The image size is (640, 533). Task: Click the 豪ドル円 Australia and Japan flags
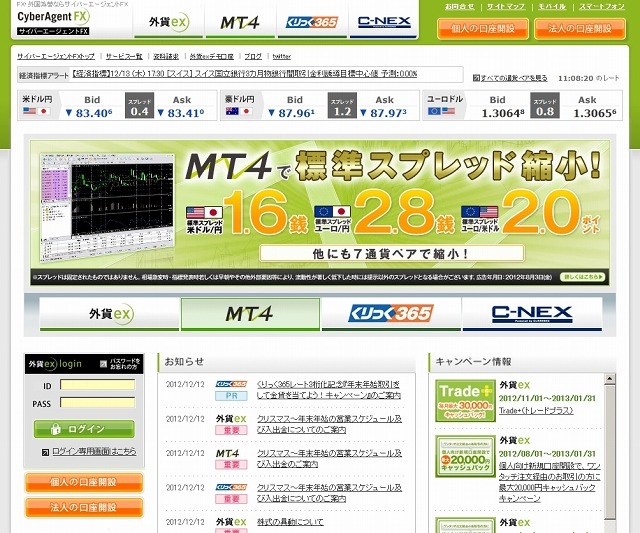pos(239,111)
